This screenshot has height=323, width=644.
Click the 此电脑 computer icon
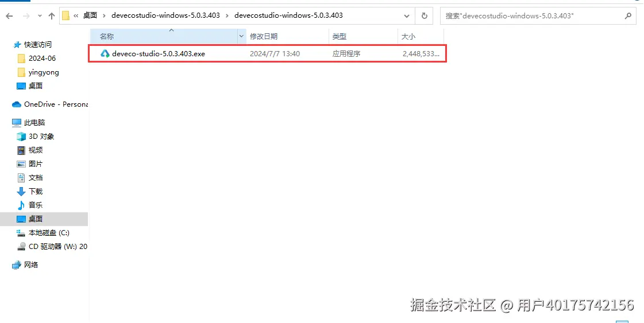(x=17, y=122)
